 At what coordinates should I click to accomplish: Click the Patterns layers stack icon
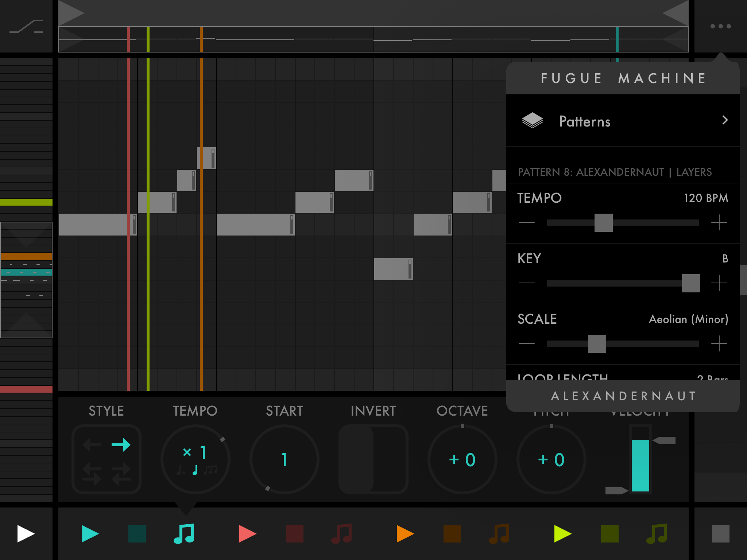tap(532, 120)
